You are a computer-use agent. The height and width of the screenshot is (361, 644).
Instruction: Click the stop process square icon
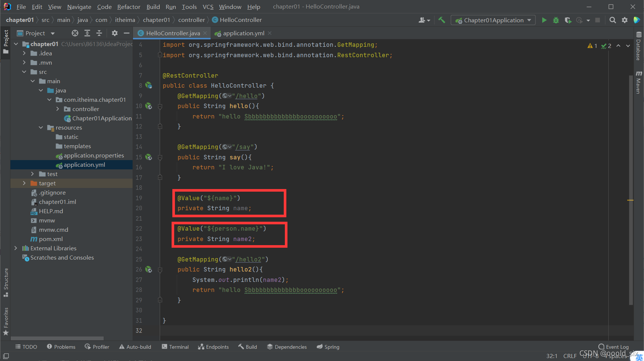coord(598,20)
